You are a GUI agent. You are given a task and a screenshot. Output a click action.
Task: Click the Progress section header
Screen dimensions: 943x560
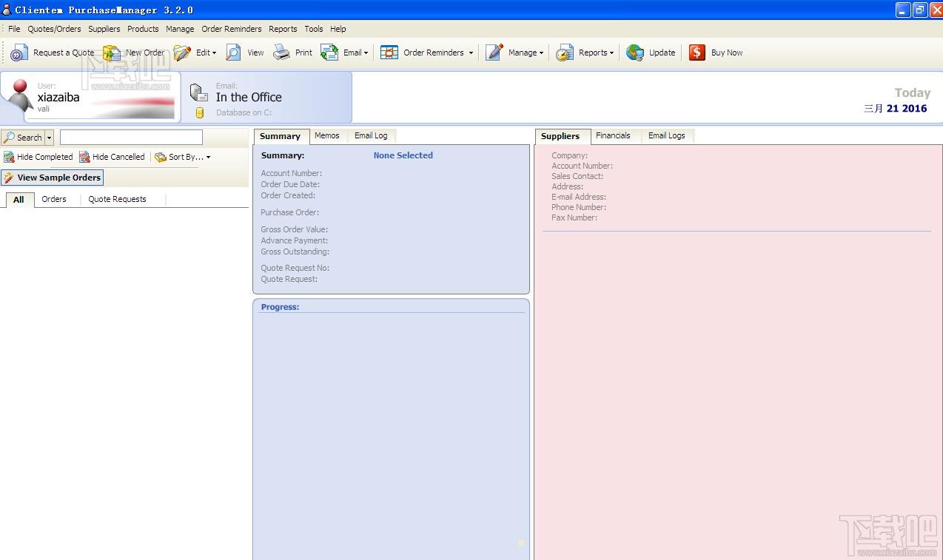click(280, 307)
